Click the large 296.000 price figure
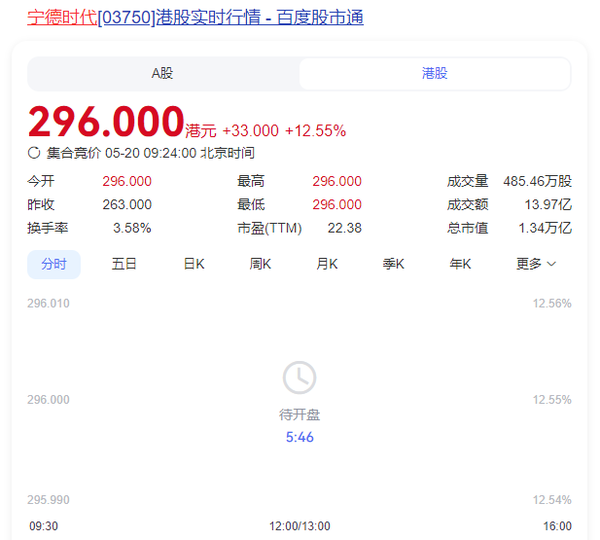 tap(106, 122)
